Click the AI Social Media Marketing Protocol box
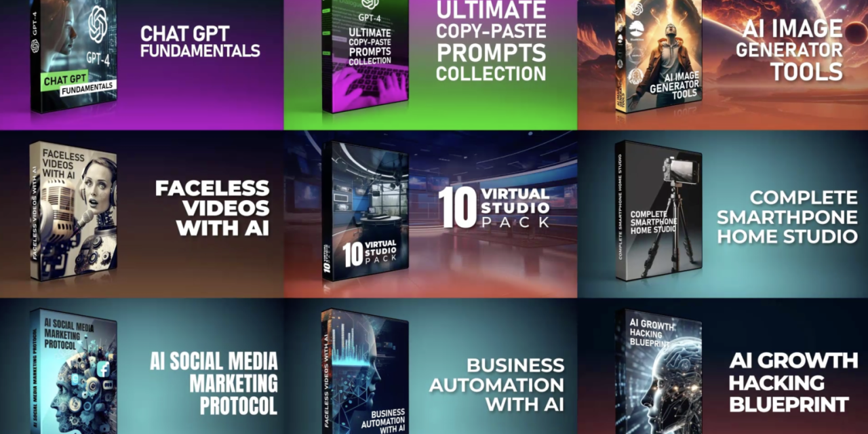Screen dimensions: 868x434 [73, 372]
